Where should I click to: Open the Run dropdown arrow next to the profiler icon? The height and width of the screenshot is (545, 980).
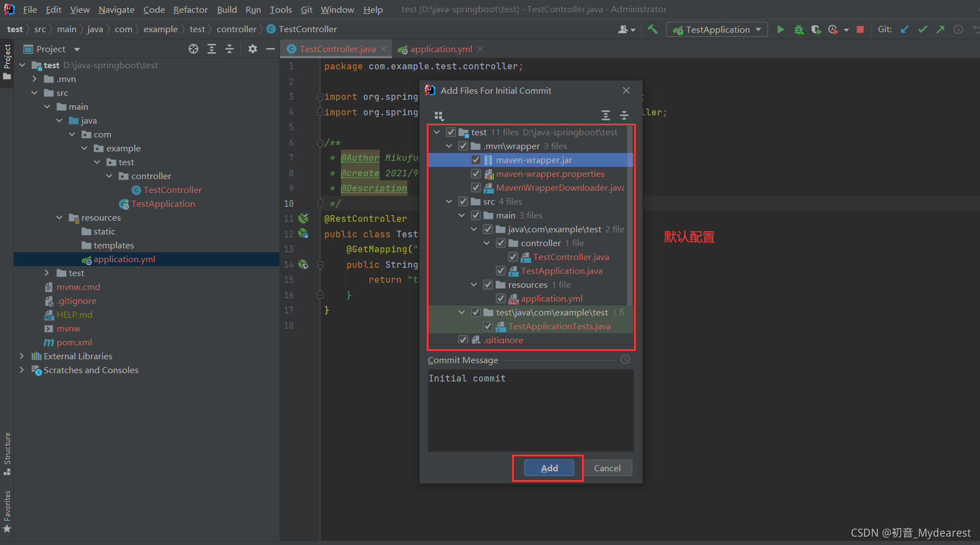[846, 29]
